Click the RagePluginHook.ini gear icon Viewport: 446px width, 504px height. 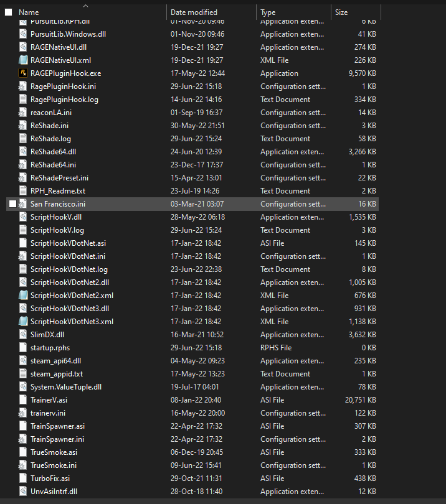pos(23,86)
